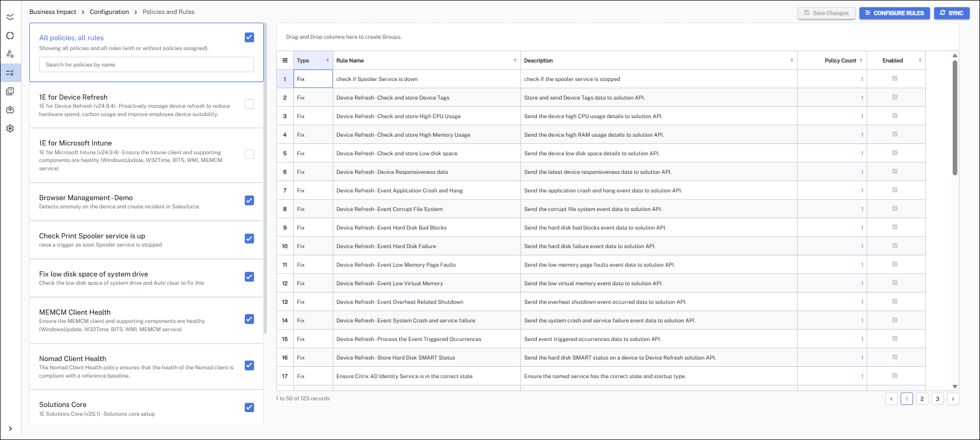Click the filter icon on Rule Name column
The width and height of the screenshot is (980, 440).
pos(515,61)
